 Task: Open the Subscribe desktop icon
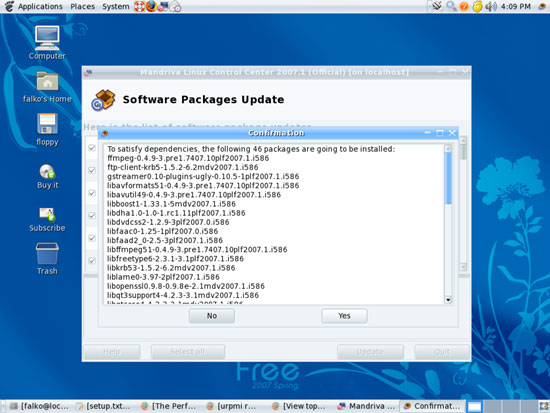point(47,220)
